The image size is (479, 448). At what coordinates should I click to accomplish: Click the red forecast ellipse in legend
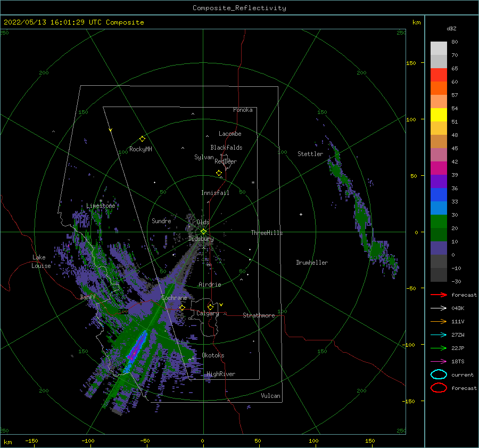coord(439,388)
